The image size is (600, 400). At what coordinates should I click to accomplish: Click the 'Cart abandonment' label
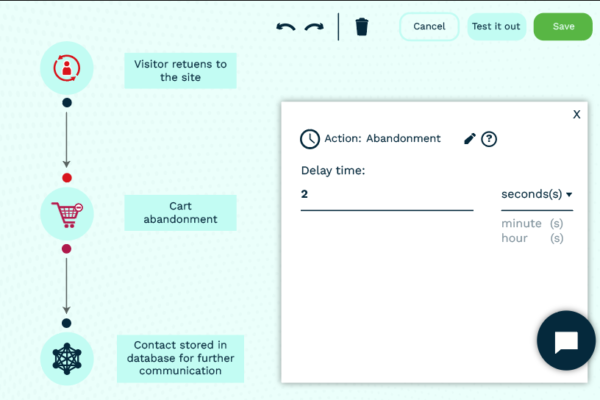point(180,213)
